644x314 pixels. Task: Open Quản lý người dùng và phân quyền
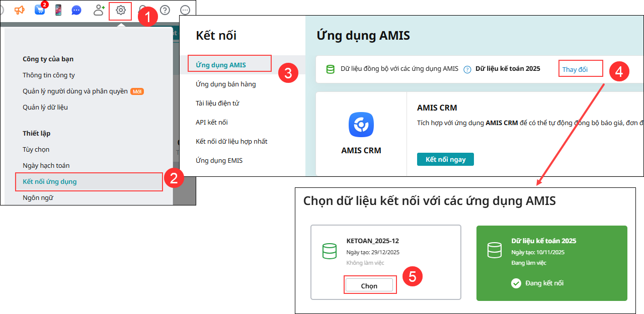[75, 91]
